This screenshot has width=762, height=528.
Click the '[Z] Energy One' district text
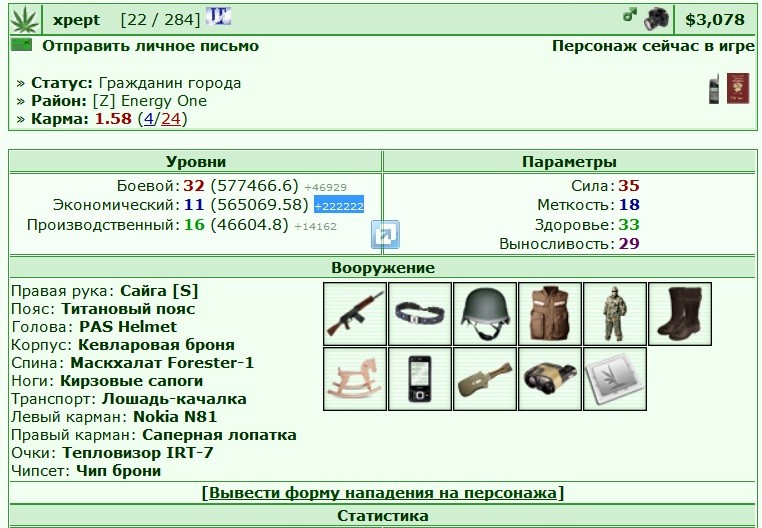point(150,101)
